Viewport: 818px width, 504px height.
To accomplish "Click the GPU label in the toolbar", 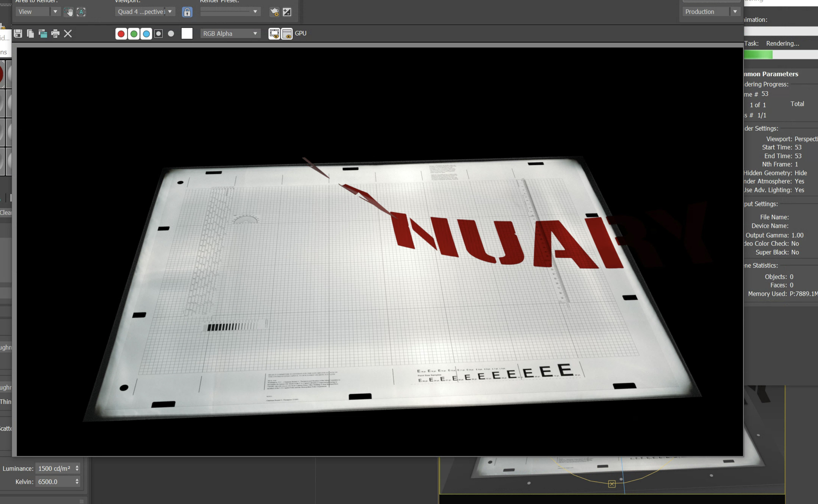I will click(301, 33).
